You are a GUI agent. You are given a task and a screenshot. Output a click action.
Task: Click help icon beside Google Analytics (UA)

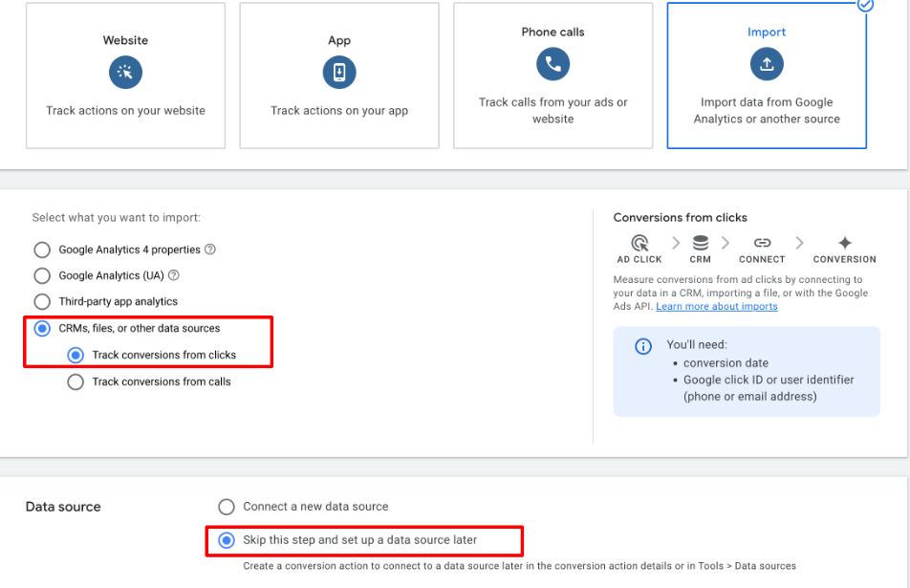[x=174, y=275]
